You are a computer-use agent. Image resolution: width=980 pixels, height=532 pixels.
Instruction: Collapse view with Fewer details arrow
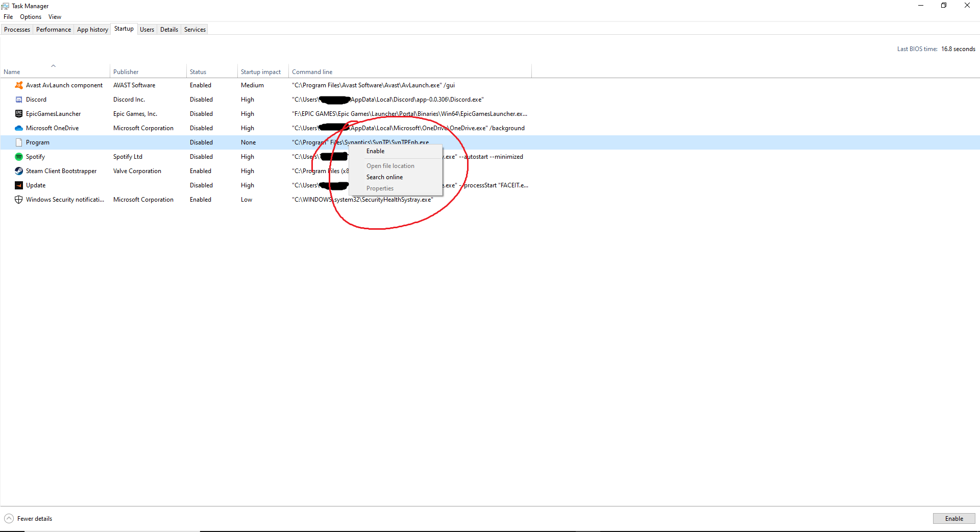click(9, 519)
